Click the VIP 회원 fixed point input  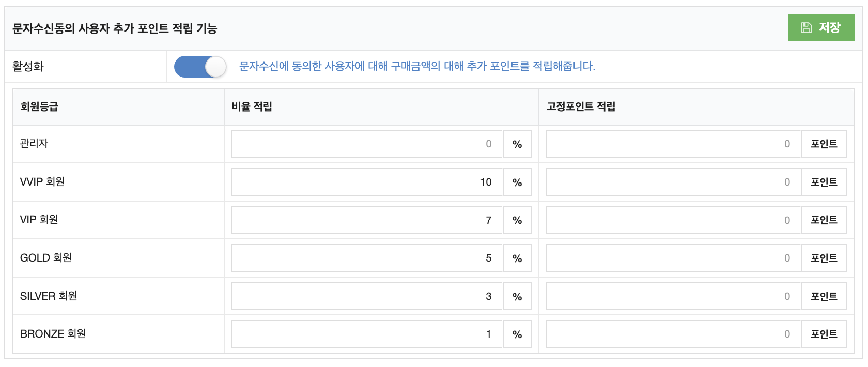674,220
